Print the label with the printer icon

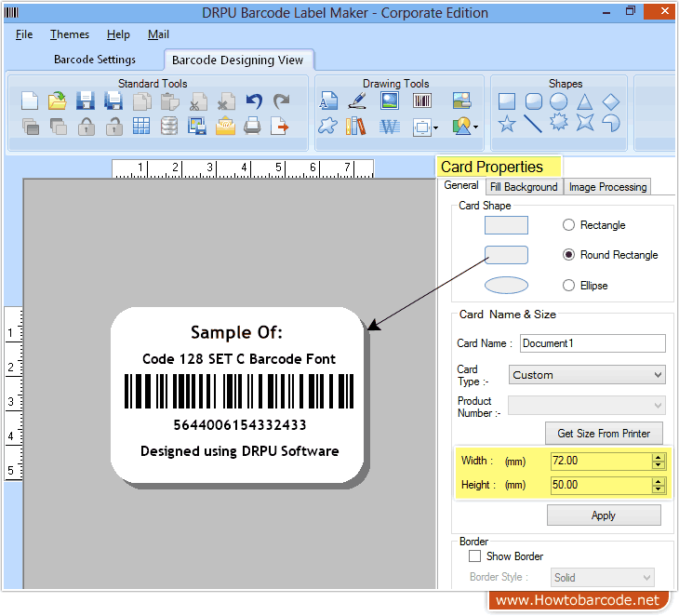point(252,126)
